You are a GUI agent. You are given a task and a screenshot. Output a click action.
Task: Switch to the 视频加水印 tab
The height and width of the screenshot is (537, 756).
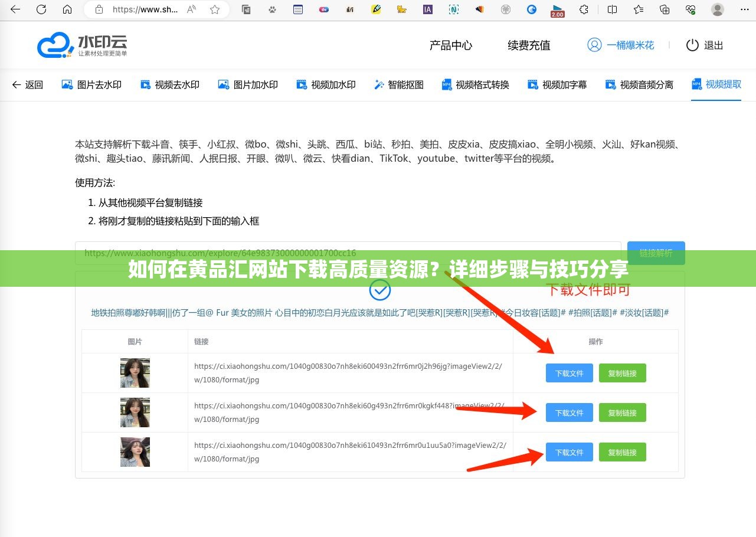click(x=326, y=85)
